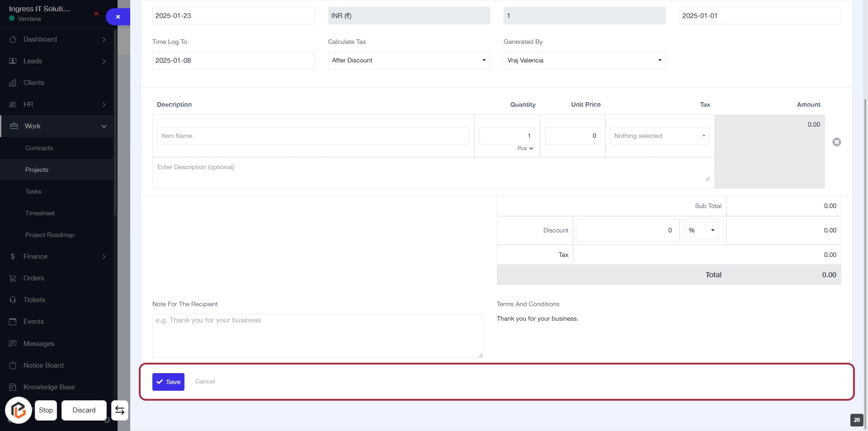Remove the item row with circled X icon

point(836,142)
